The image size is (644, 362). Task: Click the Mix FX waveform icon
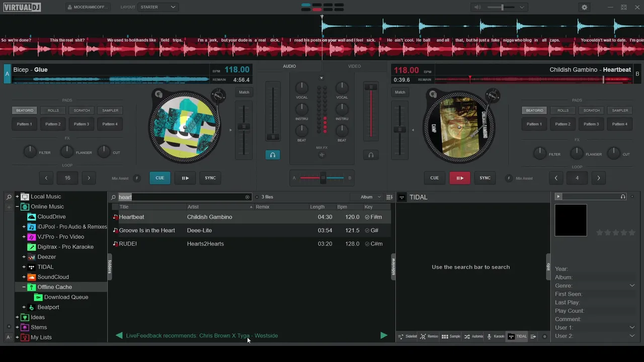(322, 155)
